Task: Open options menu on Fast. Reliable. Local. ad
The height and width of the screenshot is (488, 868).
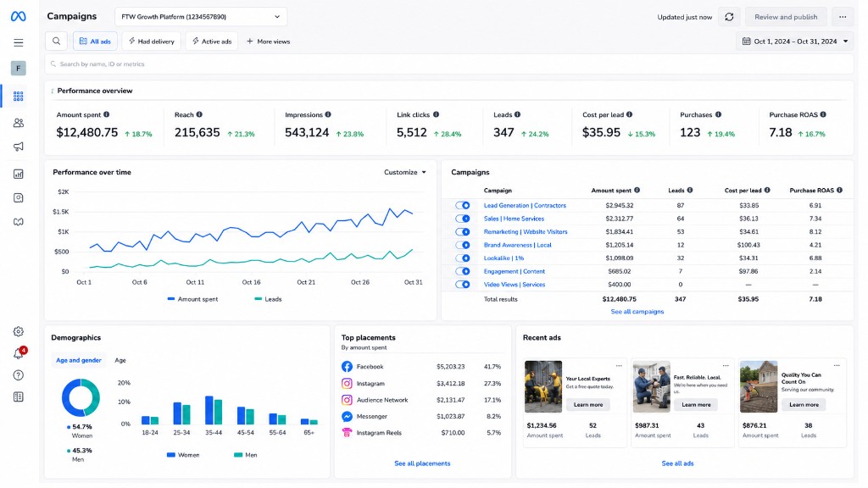Action: [726, 366]
